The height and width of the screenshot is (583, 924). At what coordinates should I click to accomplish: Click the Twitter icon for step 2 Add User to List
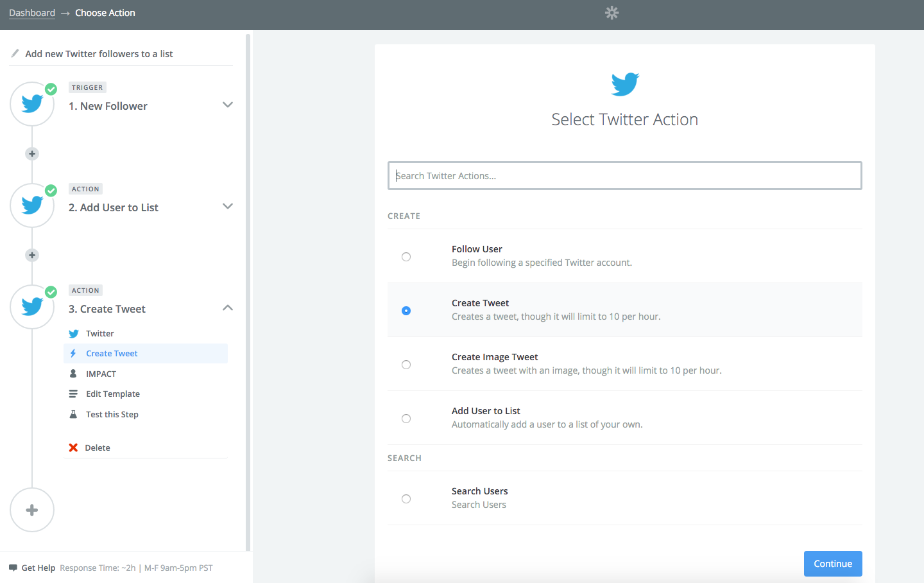point(32,205)
